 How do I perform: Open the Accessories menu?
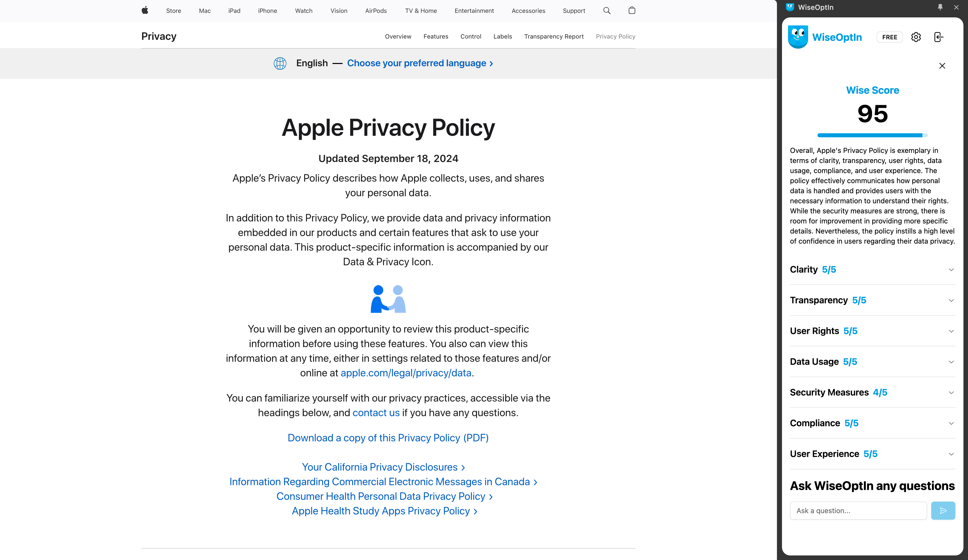click(528, 11)
